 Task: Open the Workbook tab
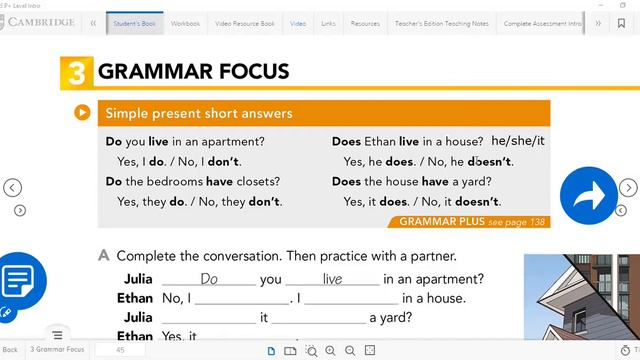185,24
